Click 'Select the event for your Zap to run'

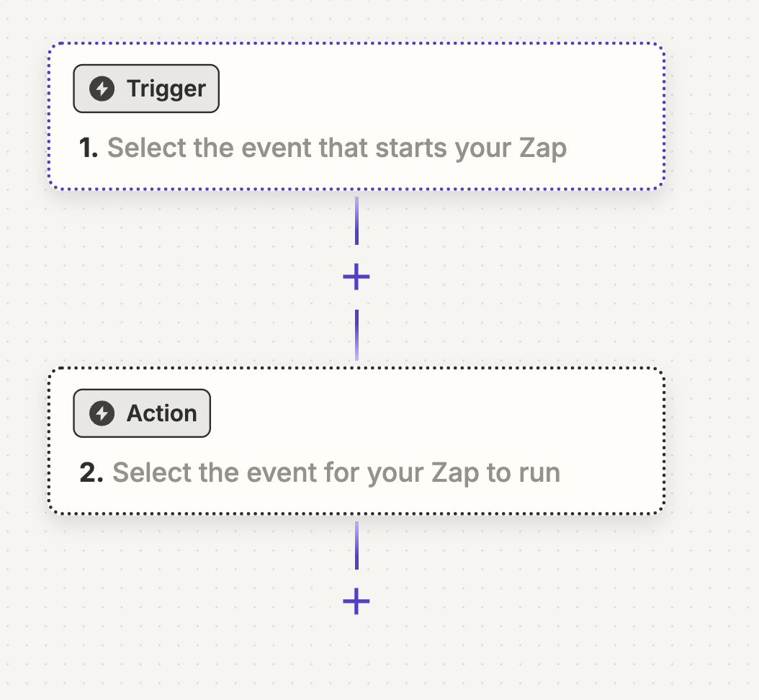[x=336, y=473]
